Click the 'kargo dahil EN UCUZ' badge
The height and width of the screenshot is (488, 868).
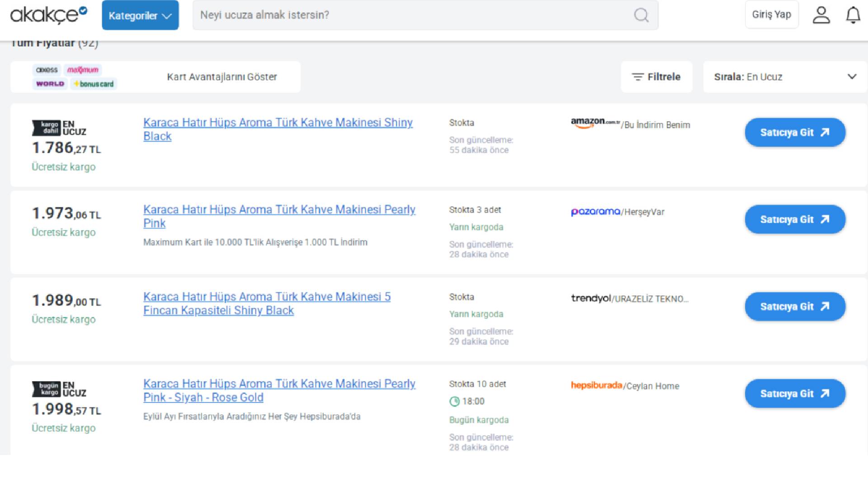click(x=59, y=128)
